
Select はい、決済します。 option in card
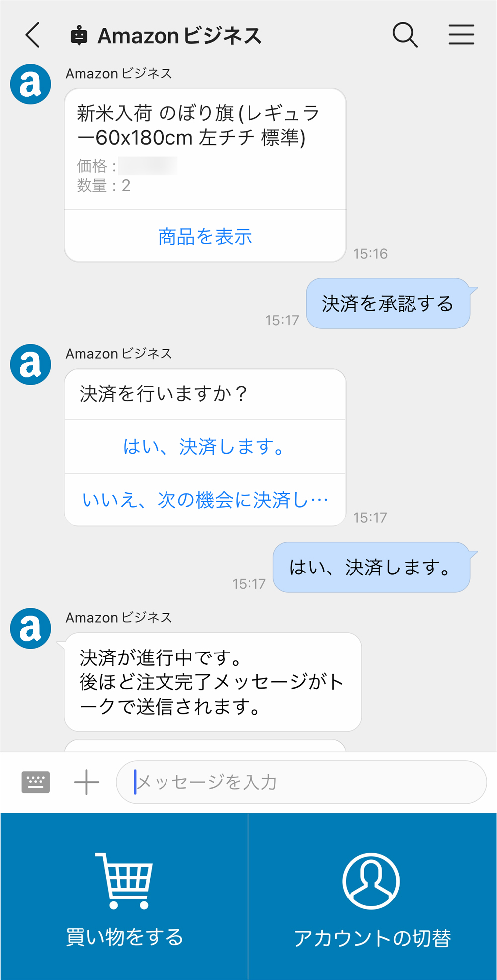pos(204,447)
